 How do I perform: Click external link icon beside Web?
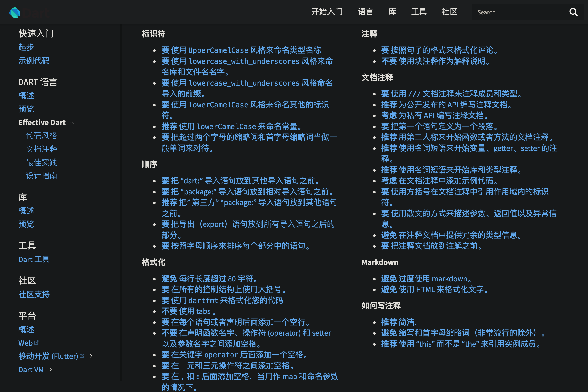[37, 342]
